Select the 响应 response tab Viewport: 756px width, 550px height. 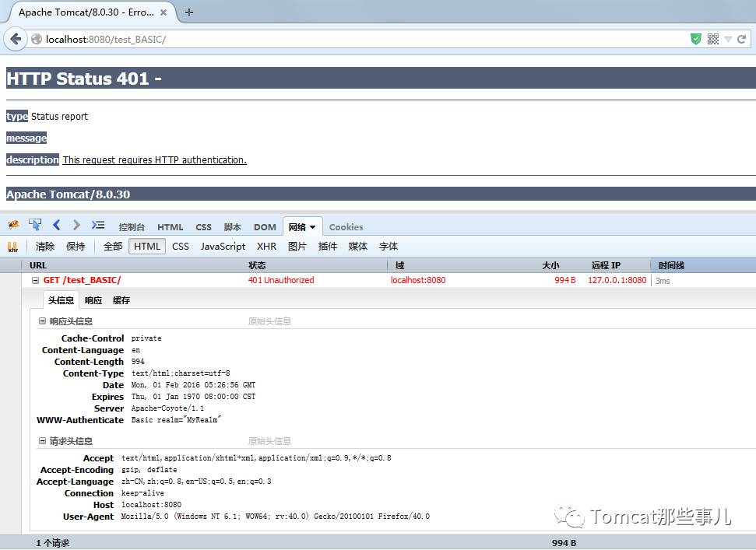tap(93, 300)
